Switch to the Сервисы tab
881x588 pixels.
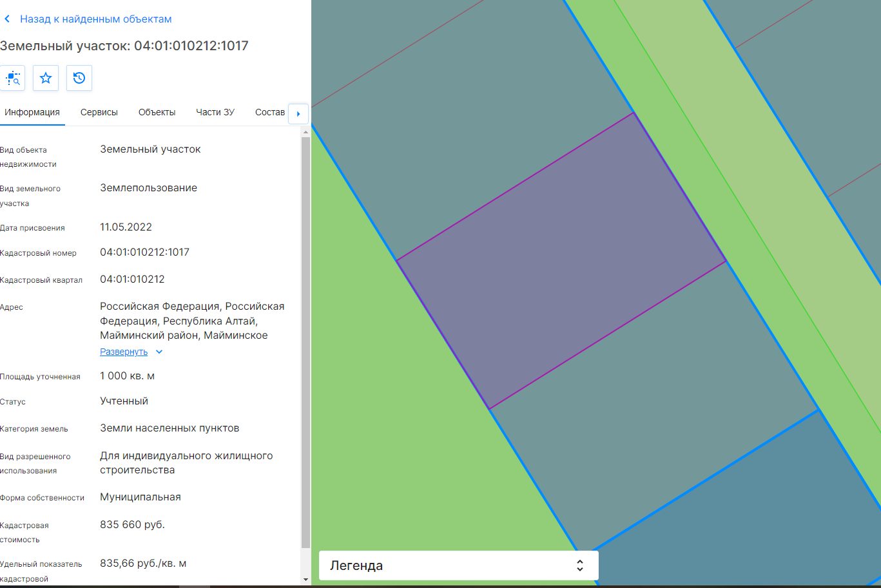click(99, 112)
